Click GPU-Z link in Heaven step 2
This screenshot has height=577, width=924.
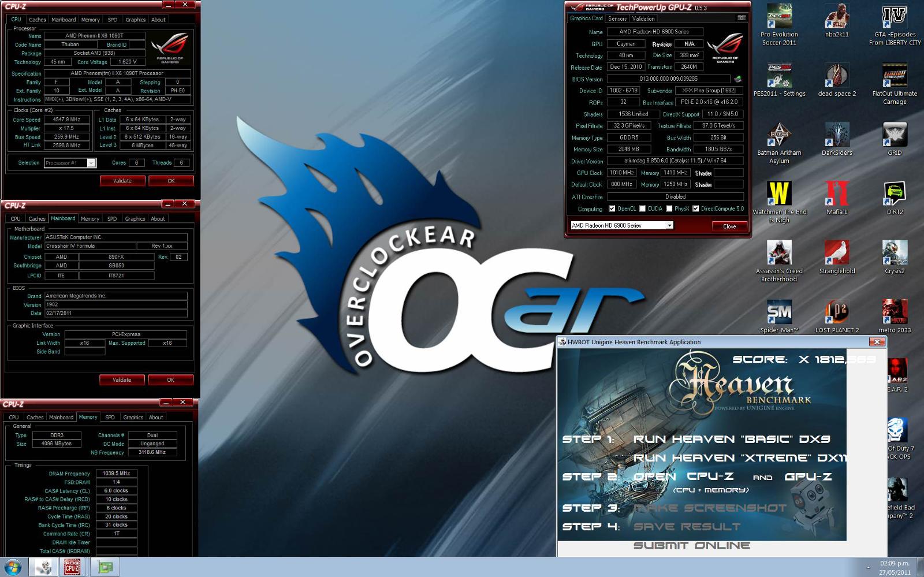coord(808,477)
